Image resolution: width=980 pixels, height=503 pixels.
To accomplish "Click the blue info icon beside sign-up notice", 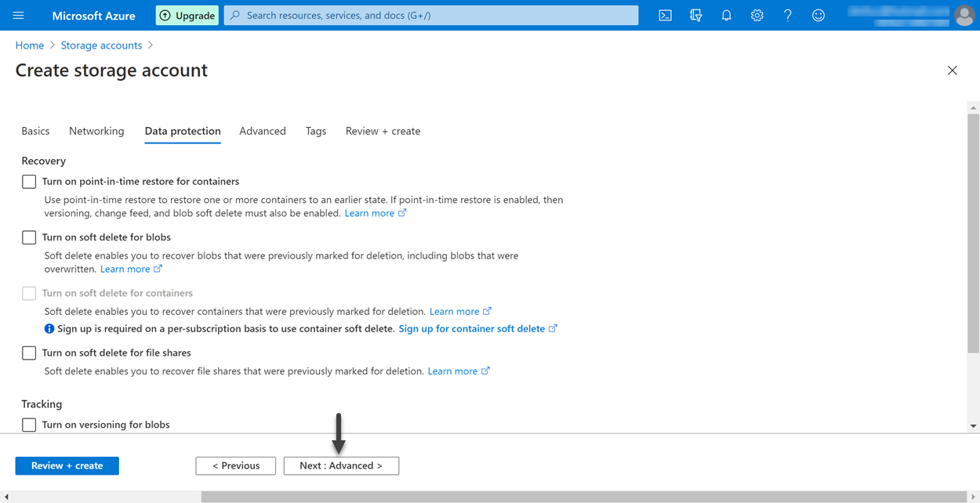I will 49,329.
